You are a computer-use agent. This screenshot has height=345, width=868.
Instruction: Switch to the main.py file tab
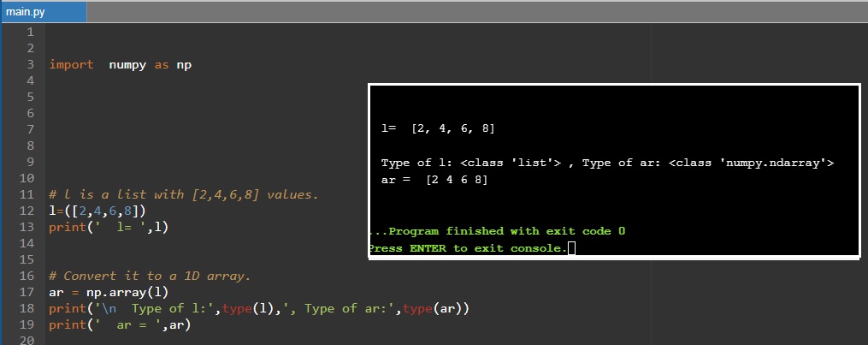(x=26, y=12)
